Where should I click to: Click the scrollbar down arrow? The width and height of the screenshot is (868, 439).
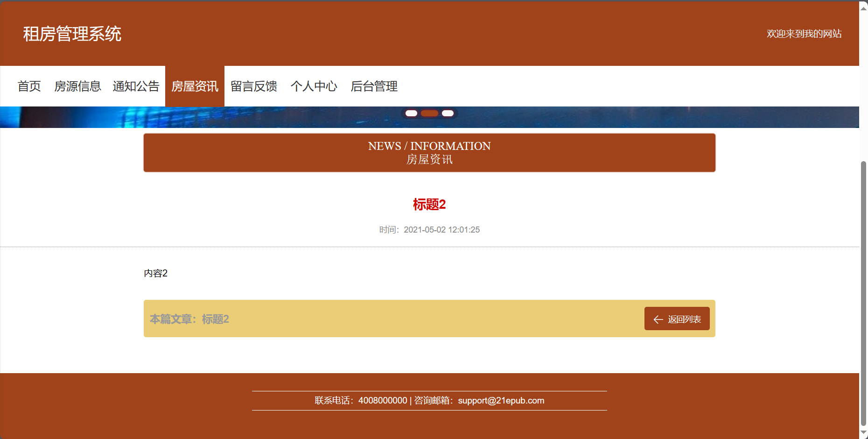(x=863, y=433)
